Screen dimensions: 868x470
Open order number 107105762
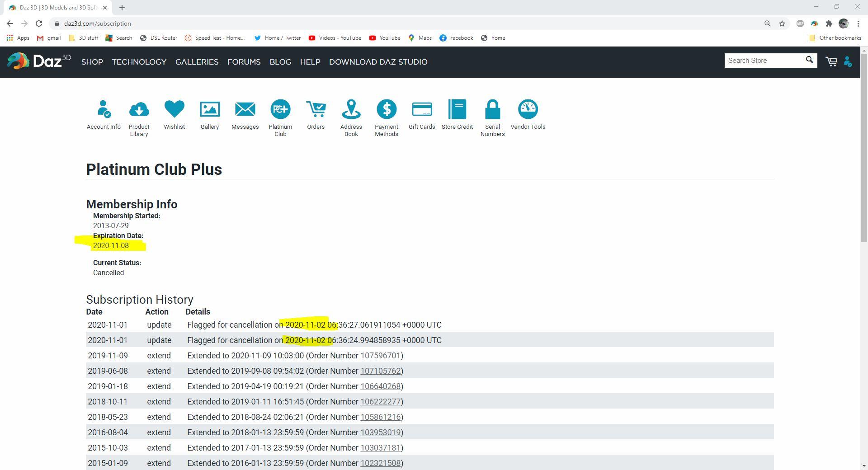[381, 371]
